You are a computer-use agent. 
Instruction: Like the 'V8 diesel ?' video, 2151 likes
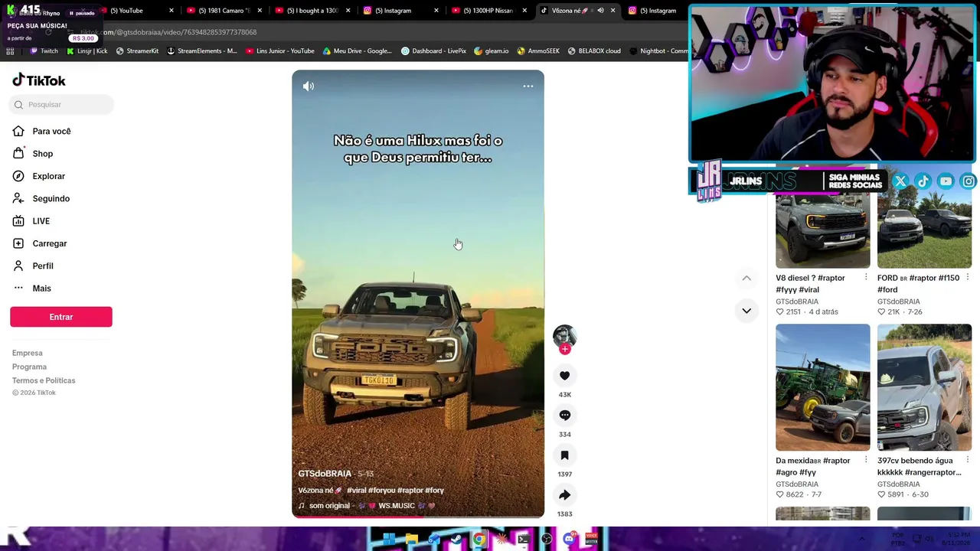point(780,312)
